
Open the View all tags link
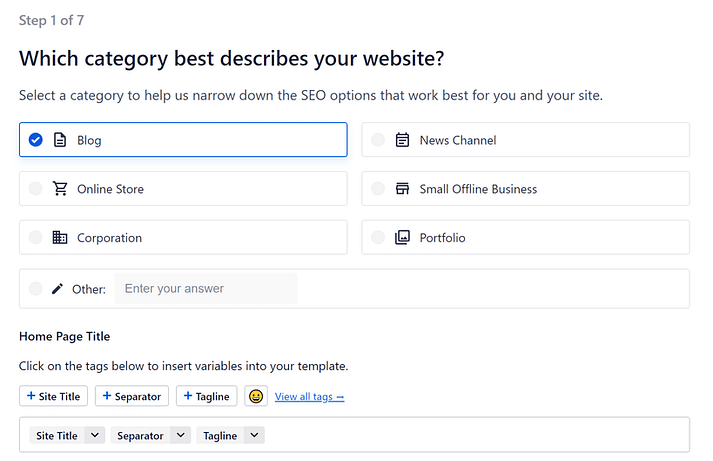tap(309, 397)
